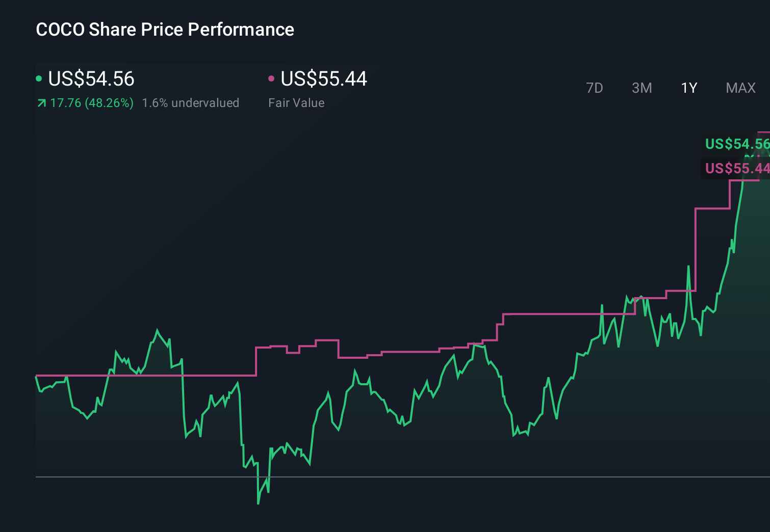Screen dimensions: 770x532
Task: Click the US$54.56 price badge on chart
Action: pyautogui.click(x=737, y=144)
